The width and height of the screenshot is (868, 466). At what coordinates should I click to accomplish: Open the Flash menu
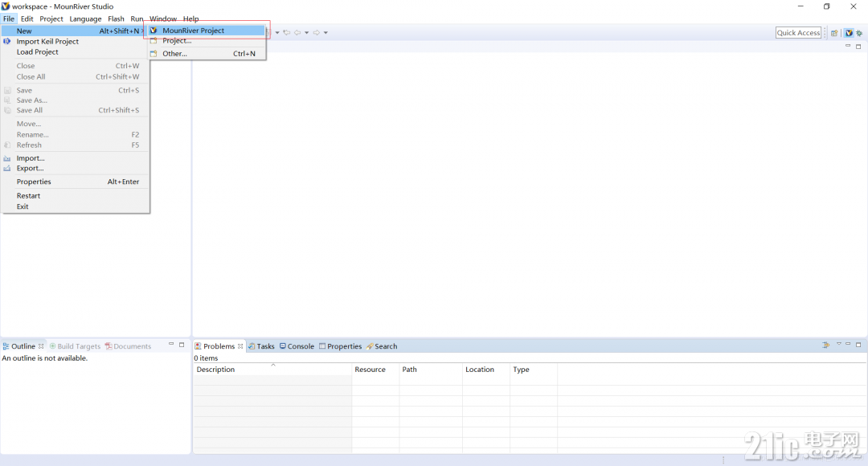[116, 18]
